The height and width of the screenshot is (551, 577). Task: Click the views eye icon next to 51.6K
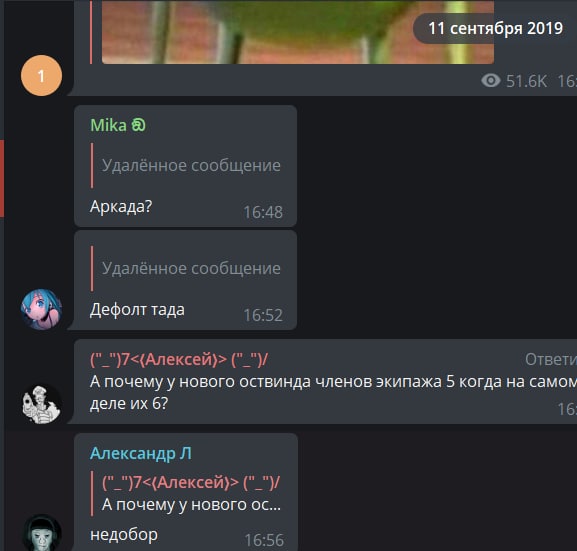pyautogui.click(x=491, y=81)
